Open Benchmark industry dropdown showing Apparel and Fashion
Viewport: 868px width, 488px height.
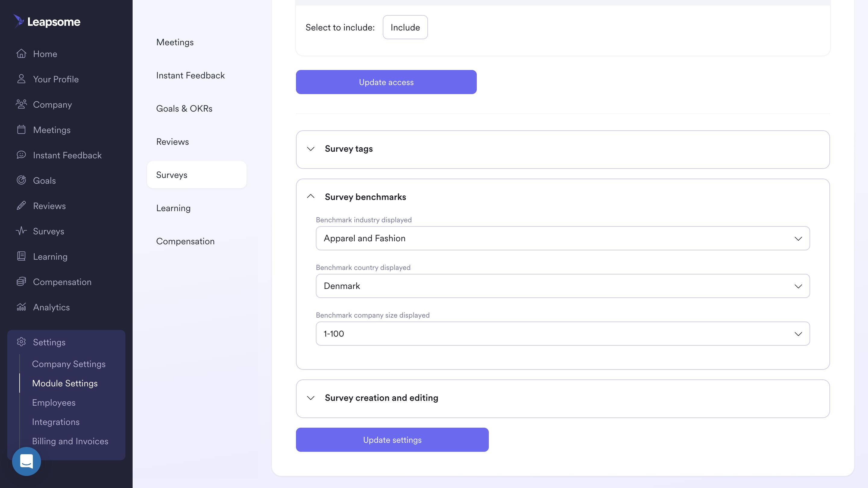pos(563,238)
